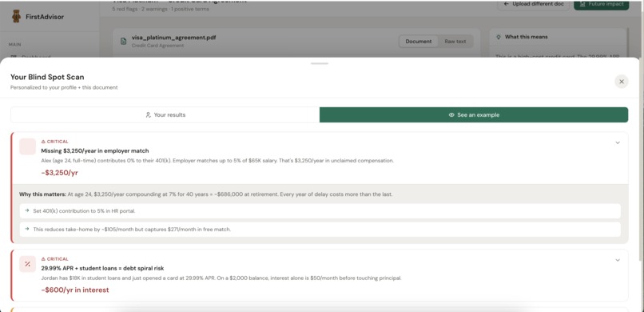The width and height of the screenshot is (644, 312).
Task: Click the Missing $3,250/year in employer match title
Action: pyautogui.click(x=95, y=151)
